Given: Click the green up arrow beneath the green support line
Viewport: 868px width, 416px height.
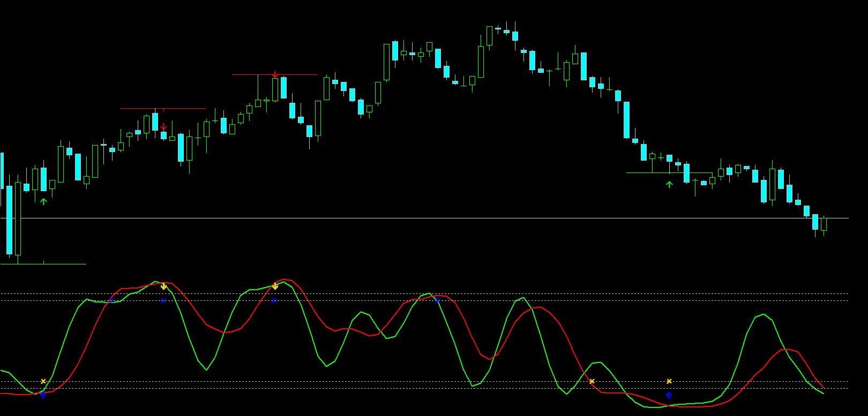Looking at the screenshot, I should (669, 185).
